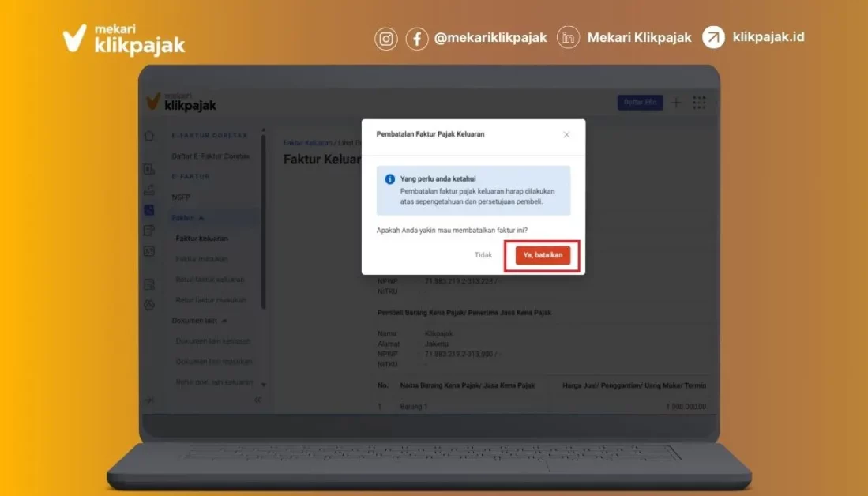The width and height of the screenshot is (868, 496).
Task: Click the @mekariklikpajak handle text
Action: [x=490, y=38]
